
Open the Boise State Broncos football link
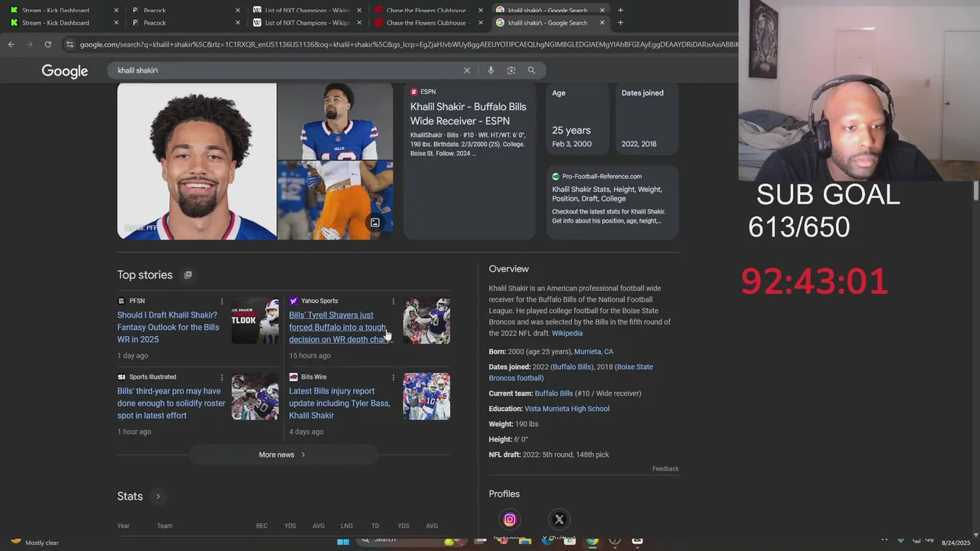click(571, 373)
